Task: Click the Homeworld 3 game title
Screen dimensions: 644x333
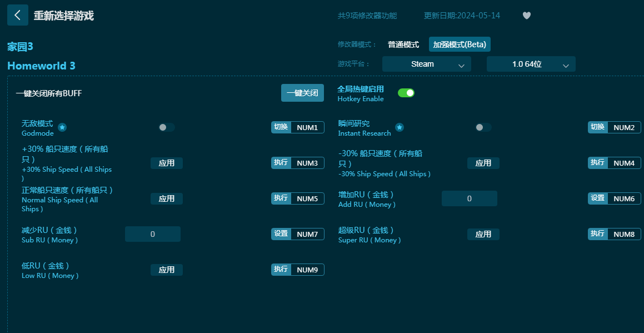Action: (42, 66)
